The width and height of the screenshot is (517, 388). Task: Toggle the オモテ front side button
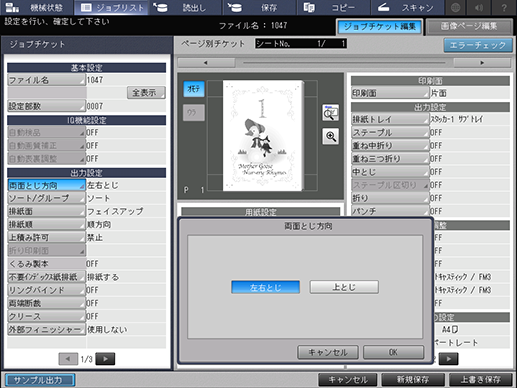[194, 89]
